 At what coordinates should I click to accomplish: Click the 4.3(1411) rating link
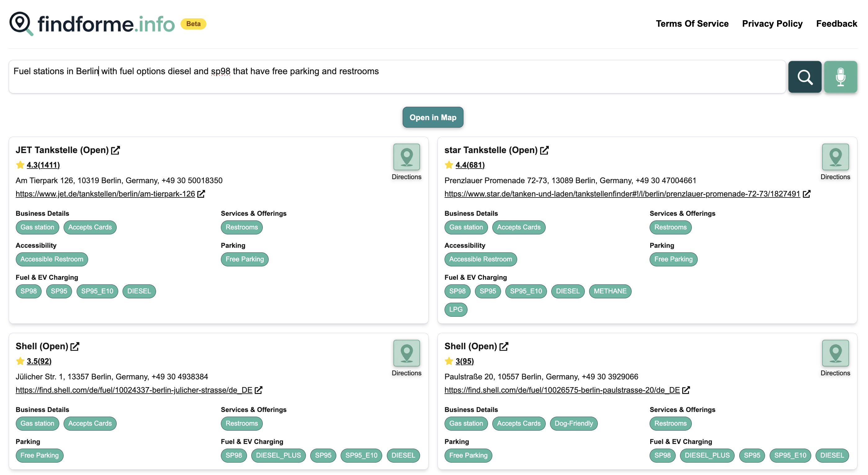pos(43,165)
